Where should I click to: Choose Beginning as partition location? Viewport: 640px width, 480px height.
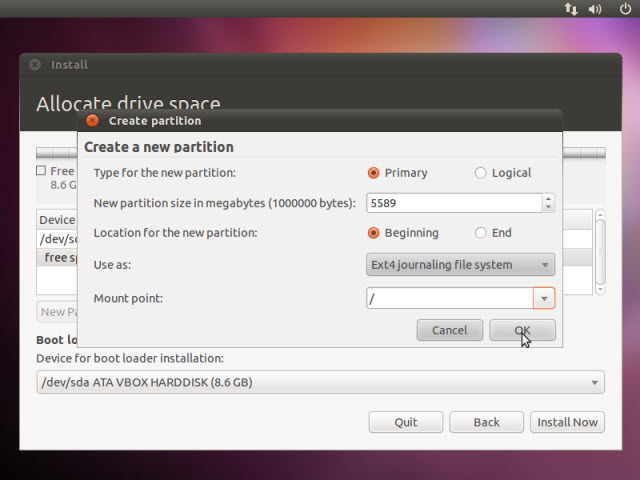click(x=373, y=233)
